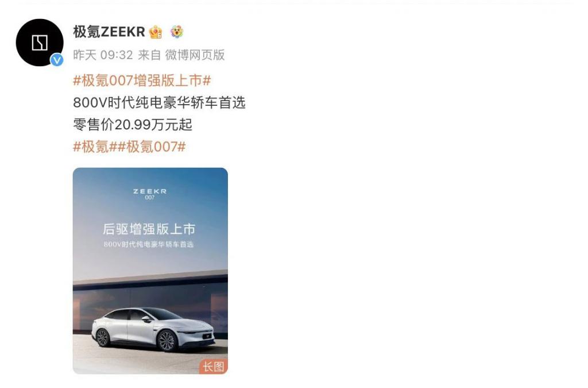Click the white car in the poster

tap(153, 329)
